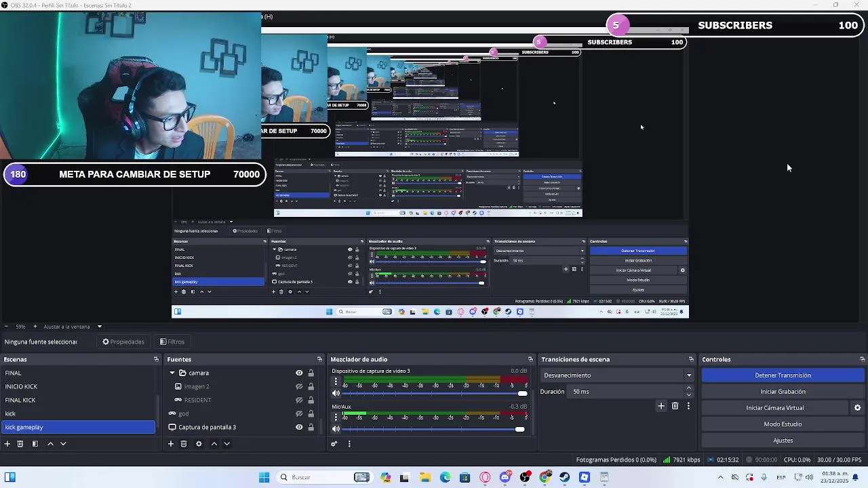The image size is (868, 488).
Task: Add a new scene with the Escenas plus icon
Action: (x=7, y=444)
